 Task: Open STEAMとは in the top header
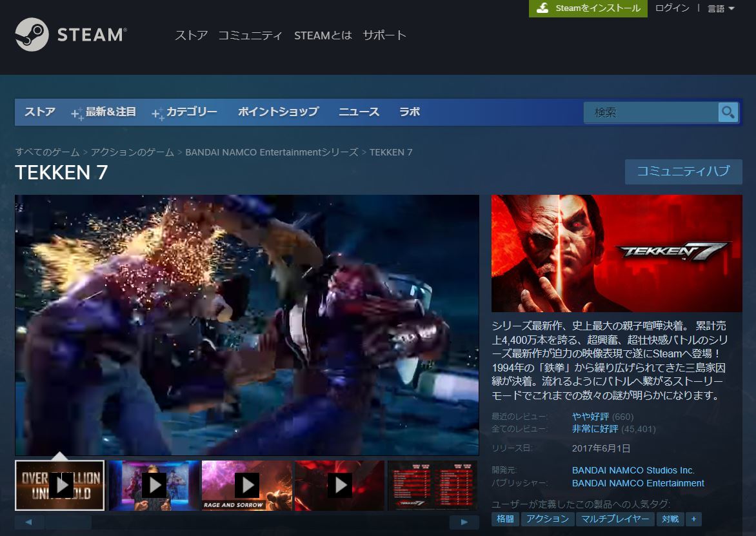(323, 35)
